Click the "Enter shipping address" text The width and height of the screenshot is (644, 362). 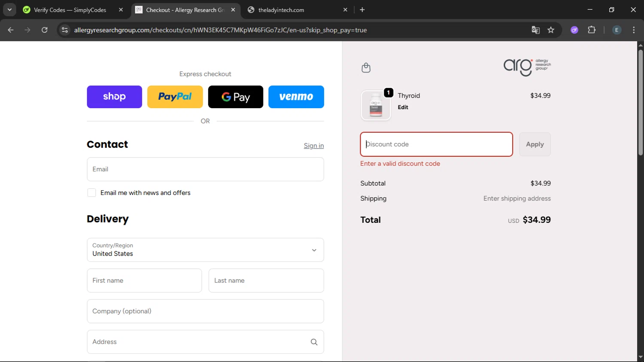click(x=517, y=198)
